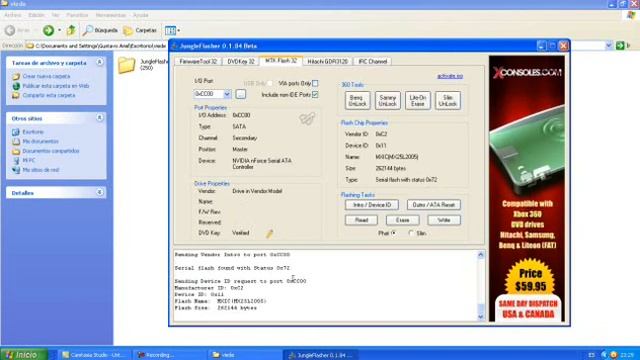Click the Explorer Back arrow icon
The height and width of the screenshot is (360, 640).
[x=10, y=30]
